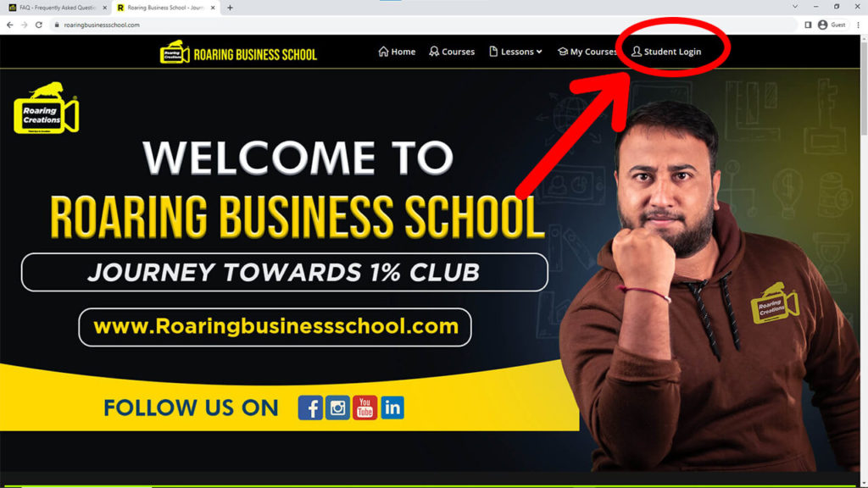Open Chrome's three-dot menu
This screenshot has height=488, width=868.
[858, 25]
